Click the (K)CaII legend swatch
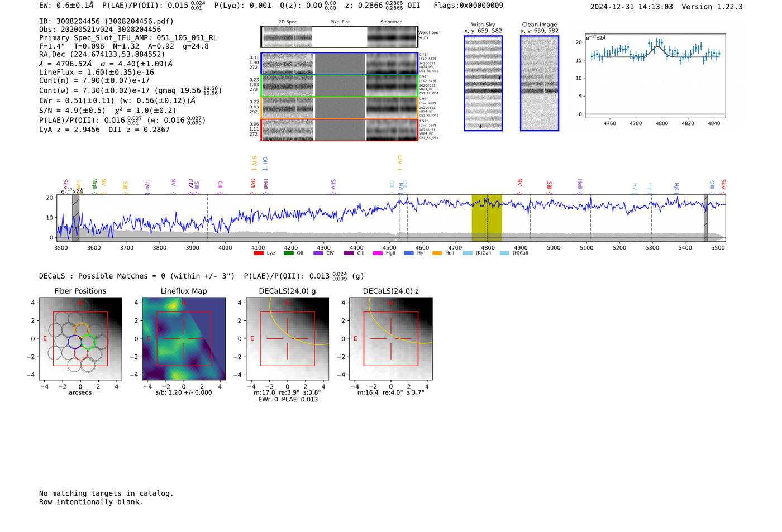The width and height of the screenshot is (782, 532). (468, 253)
